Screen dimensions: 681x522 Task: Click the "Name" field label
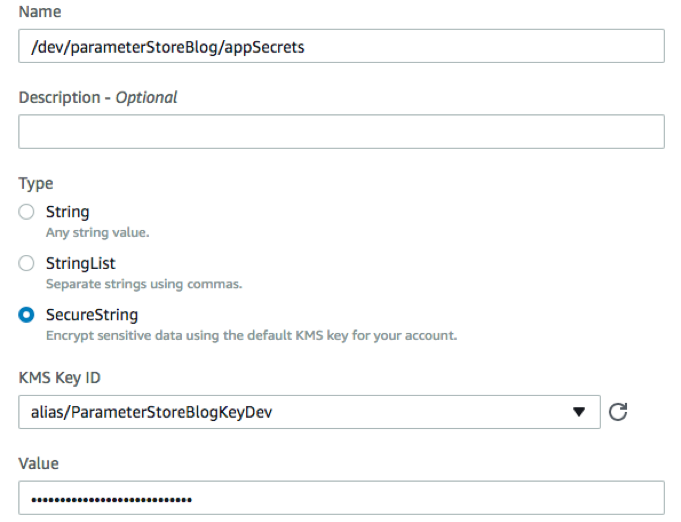tap(38, 12)
